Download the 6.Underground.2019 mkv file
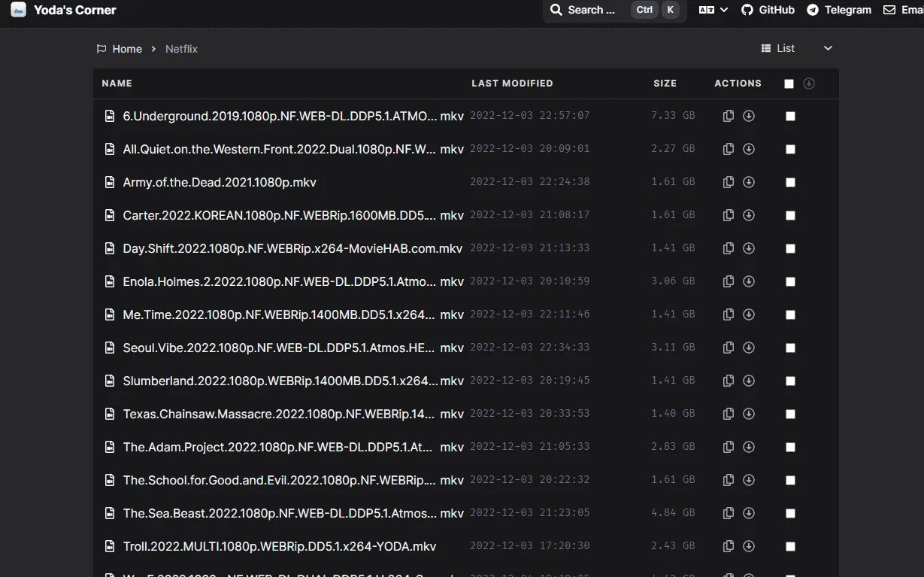Image resolution: width=924 pixels, height=577 pixels. click(749, 116)
